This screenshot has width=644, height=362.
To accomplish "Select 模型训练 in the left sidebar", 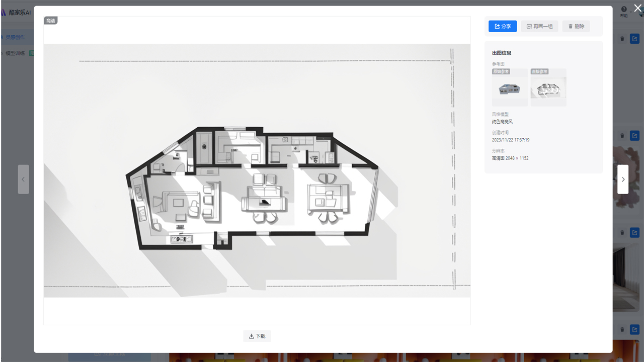I will pyautogui.click(x=15, y=53).
